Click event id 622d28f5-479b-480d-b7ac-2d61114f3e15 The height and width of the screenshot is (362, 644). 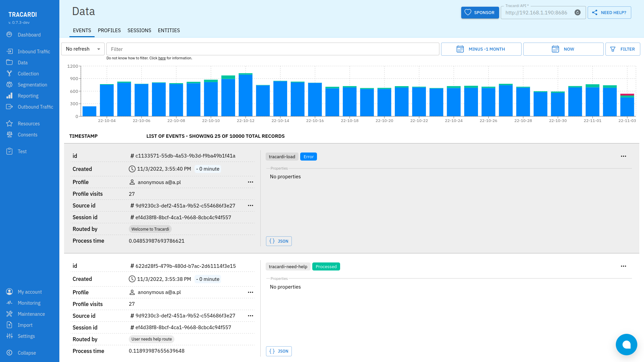(x=185, y=266)
